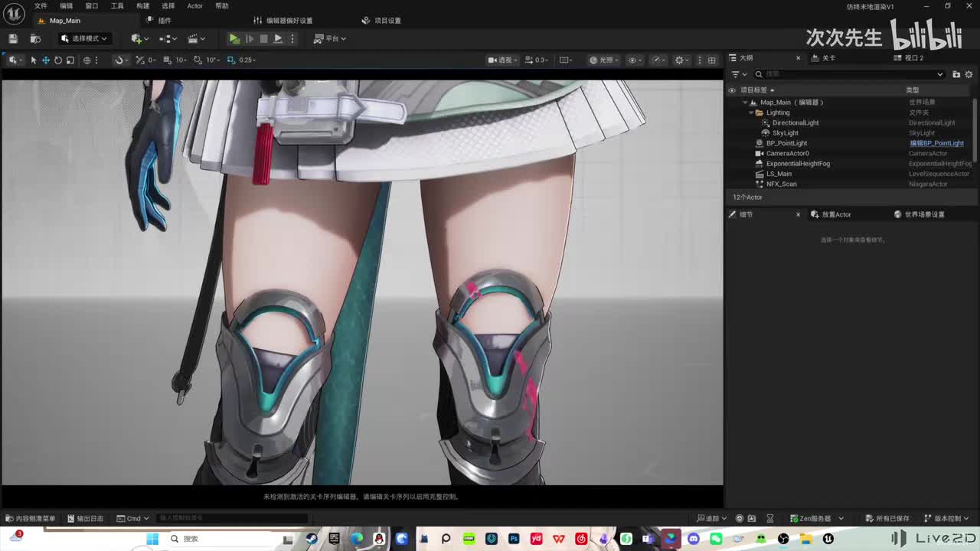Click the Browse content folder-search icon

pyautogui.click(x=35, y=38)
